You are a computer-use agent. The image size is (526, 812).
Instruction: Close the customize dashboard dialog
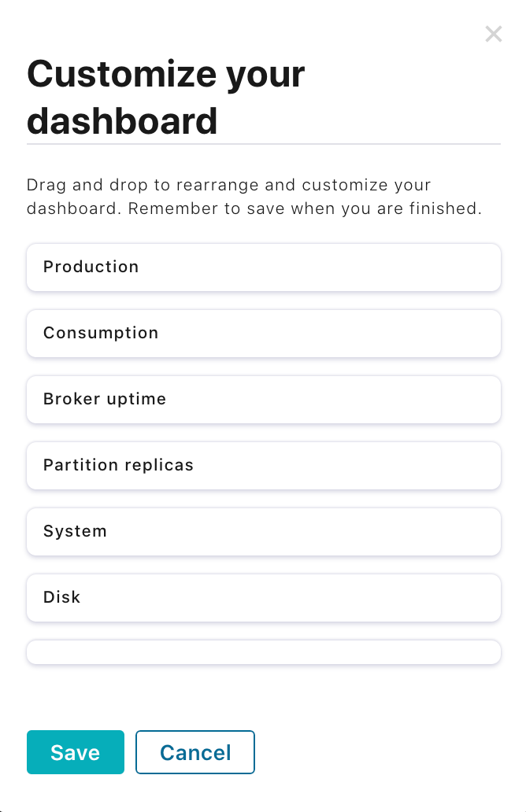pyautogui.click(x=493, y=34)
